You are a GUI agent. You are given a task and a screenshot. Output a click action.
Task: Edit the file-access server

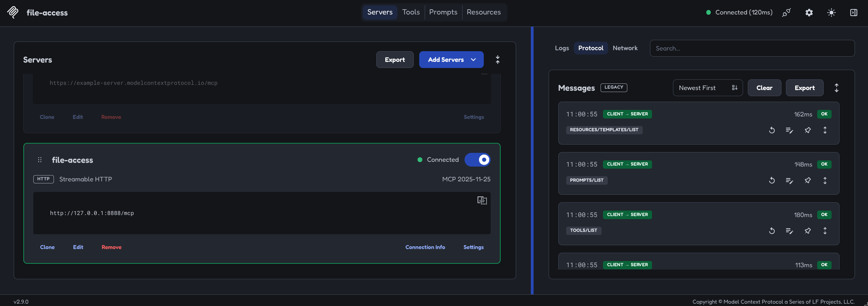point(78,247)
